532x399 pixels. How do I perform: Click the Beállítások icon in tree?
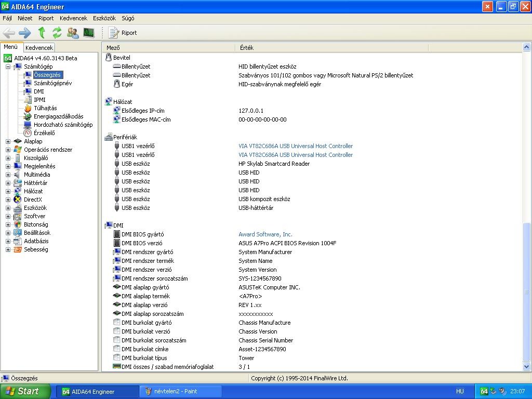tap(18, 233)
